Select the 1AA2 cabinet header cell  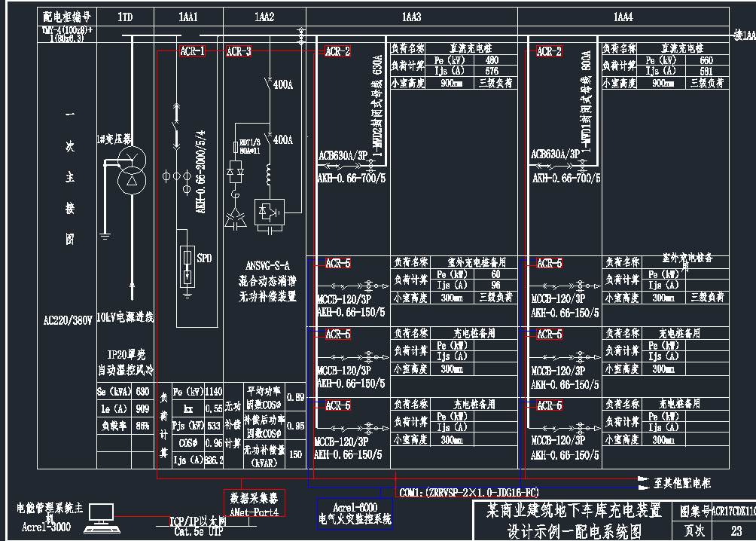click(264, 17)
